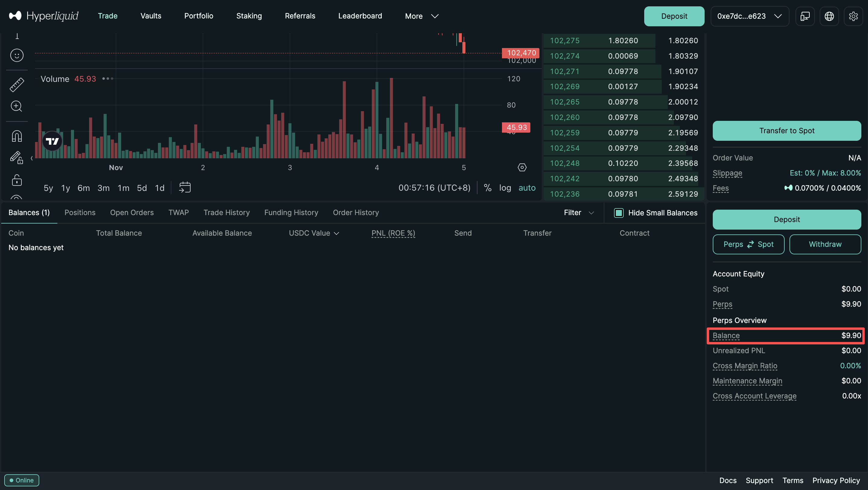Switch to the Open Orders tab
The height and width of the screenshot is (490, 868).
(x=132, y=213)
